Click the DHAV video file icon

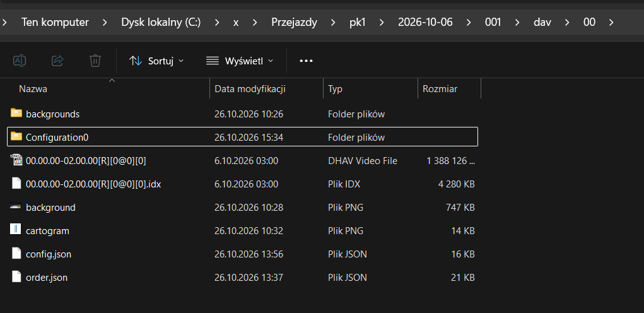pyautogui.click(x=16, y=160)
